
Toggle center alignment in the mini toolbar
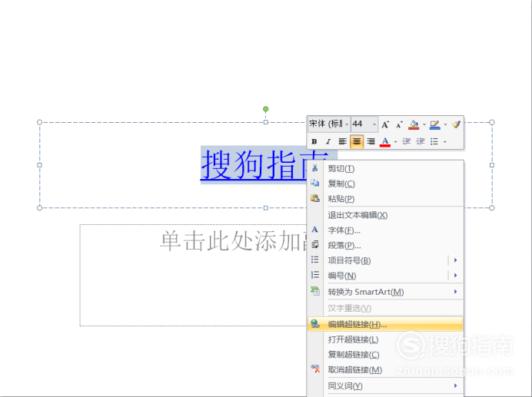[357, 141]
